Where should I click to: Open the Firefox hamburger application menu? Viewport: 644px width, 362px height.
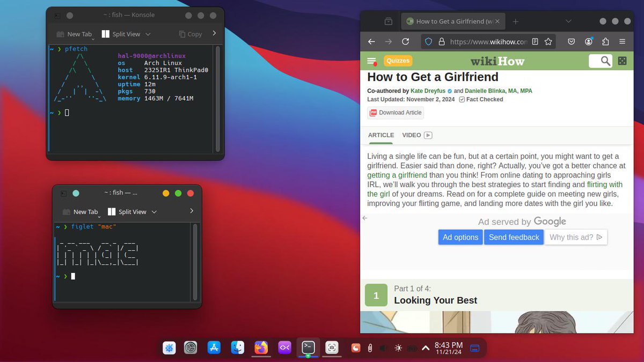coord(622,41)
